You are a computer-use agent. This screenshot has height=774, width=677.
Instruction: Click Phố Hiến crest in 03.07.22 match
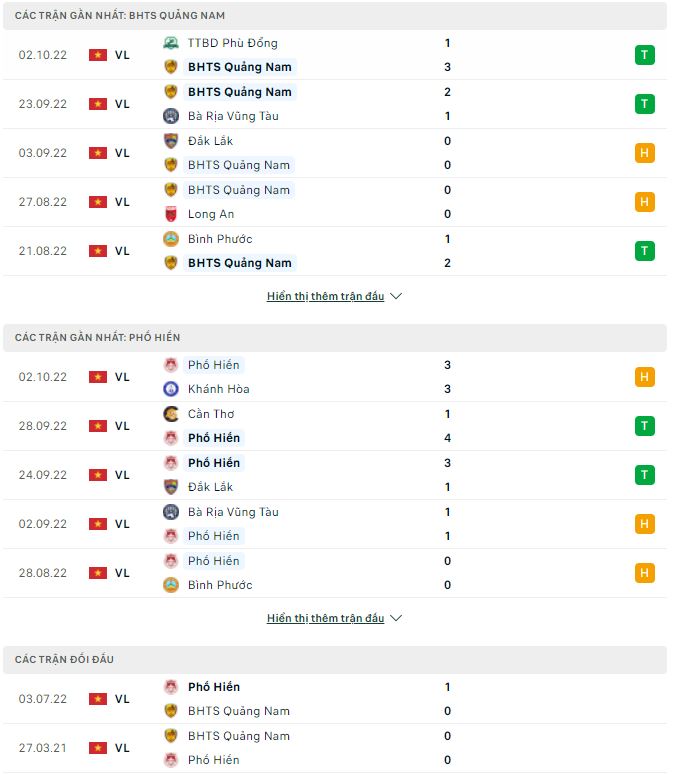pyautogui.click(x=170, y=687)
